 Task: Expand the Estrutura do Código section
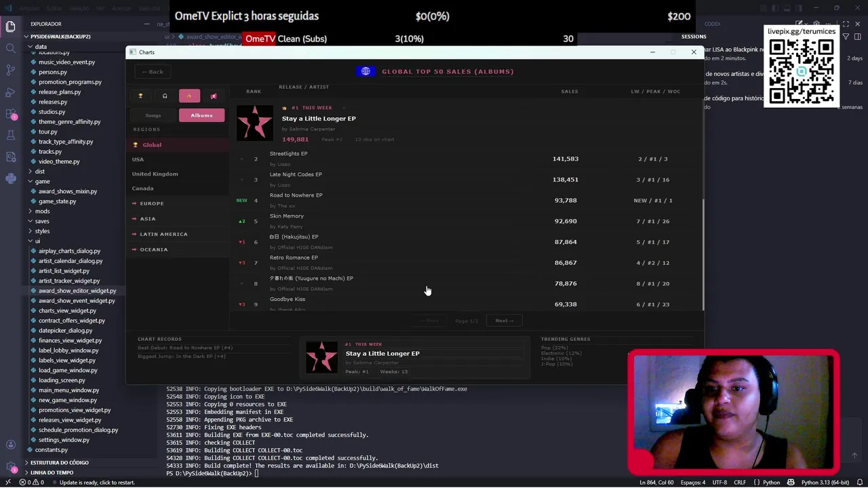[x=60, y=462]
